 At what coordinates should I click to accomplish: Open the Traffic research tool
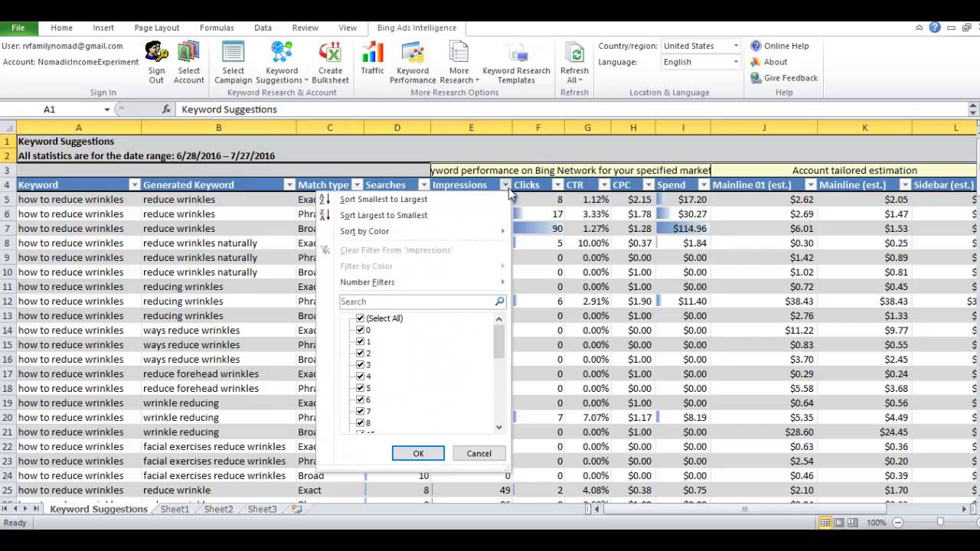click(372, 59)
